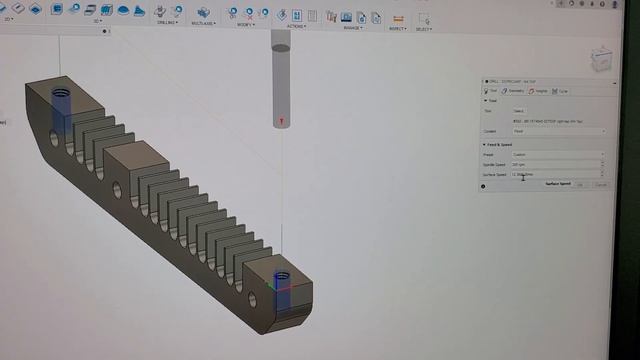Click the Measure icon in INSPECT
The height and width of the screenshot is (360, 640).
coord(398,19)
